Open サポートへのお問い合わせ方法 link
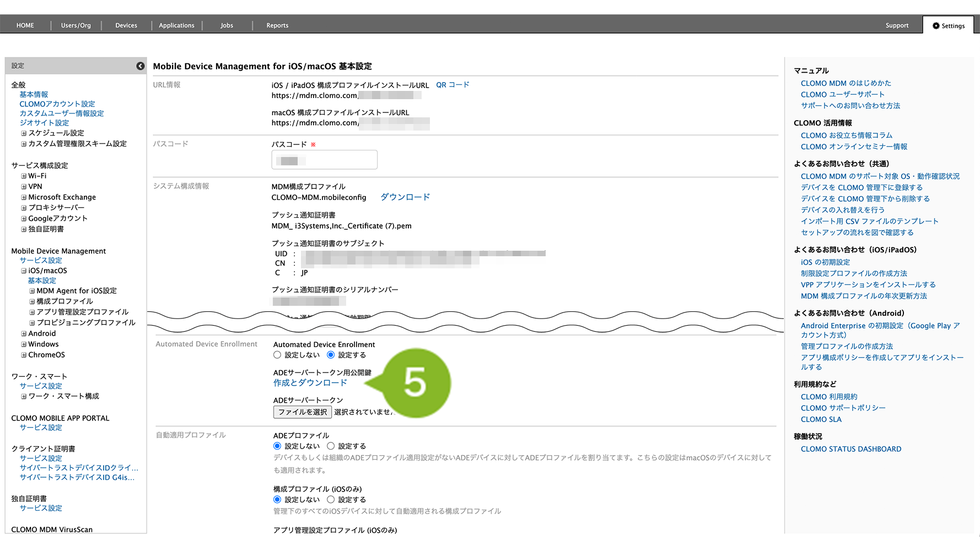 [x=850, y=106]
